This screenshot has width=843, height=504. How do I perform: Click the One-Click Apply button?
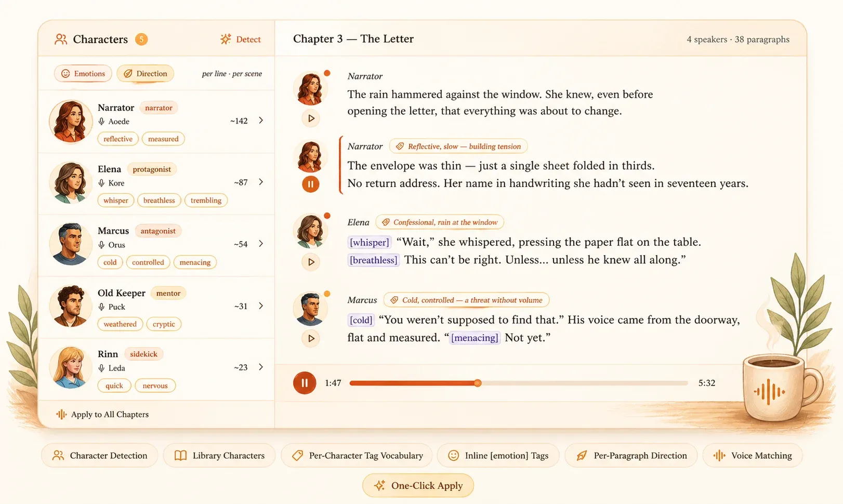click(x=417, y=486)
